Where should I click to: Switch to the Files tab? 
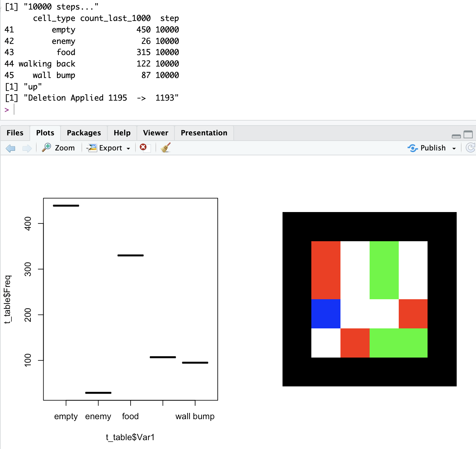pyautogui.click(x=15, y=133)
